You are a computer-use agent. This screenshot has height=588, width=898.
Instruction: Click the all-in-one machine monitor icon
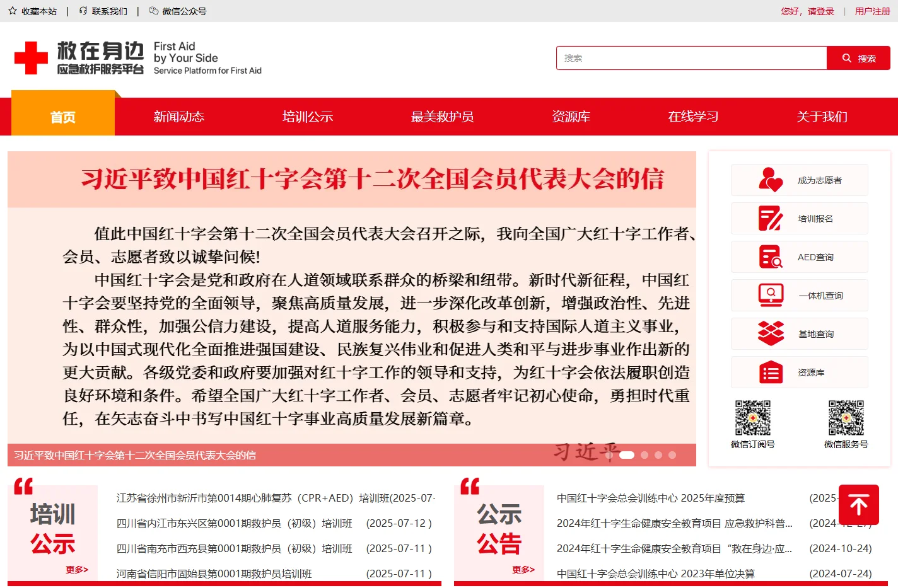point(771,295)
